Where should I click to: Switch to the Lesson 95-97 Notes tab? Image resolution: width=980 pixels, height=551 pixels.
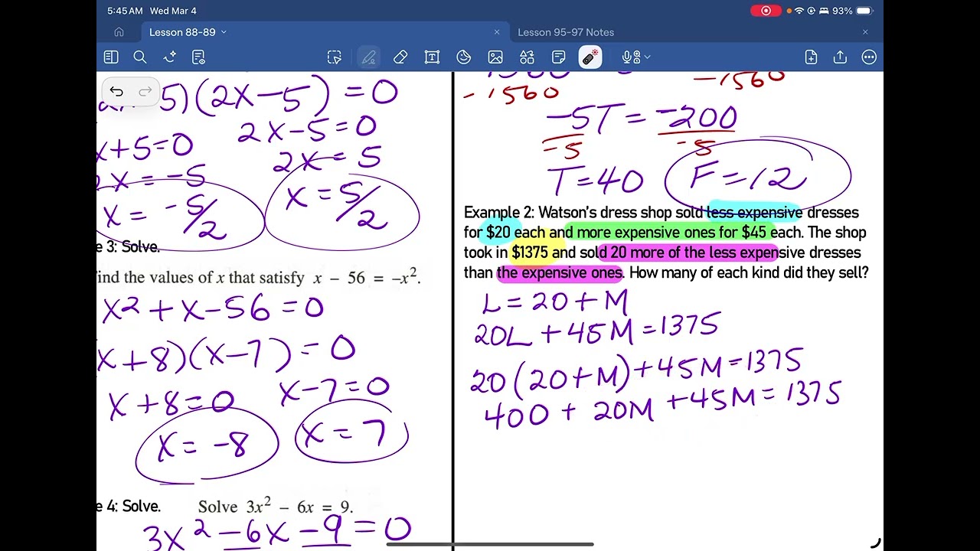tap(566, 32)
